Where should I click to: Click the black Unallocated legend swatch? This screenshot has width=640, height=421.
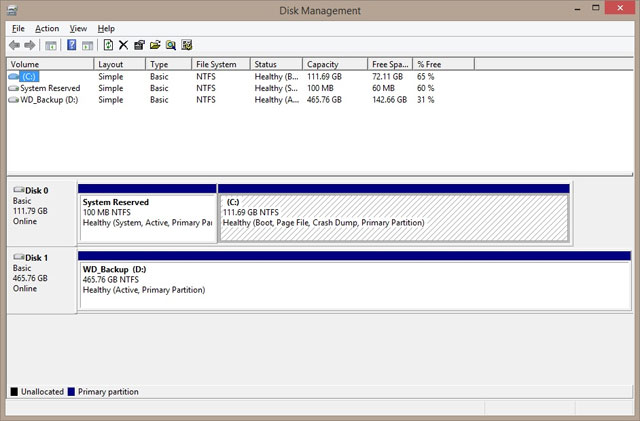(x=14, y=392)
